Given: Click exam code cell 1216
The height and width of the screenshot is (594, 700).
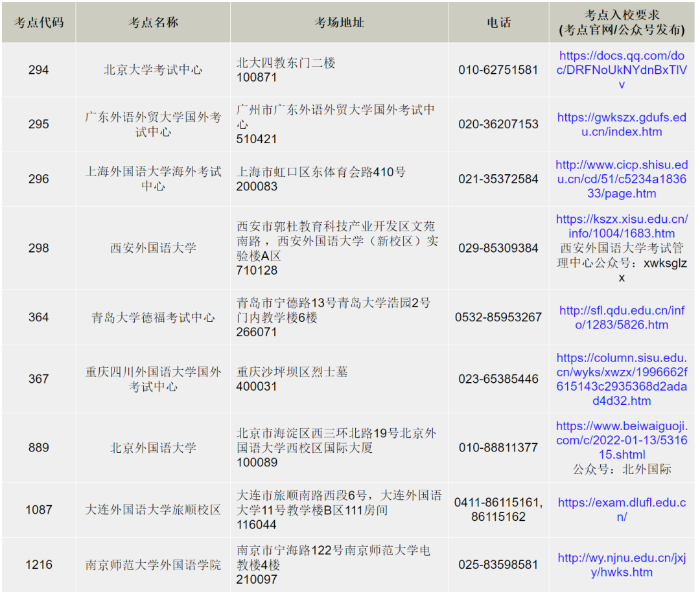Looking at the screenshot, I should pyautogui.click(x=39, y=565).
